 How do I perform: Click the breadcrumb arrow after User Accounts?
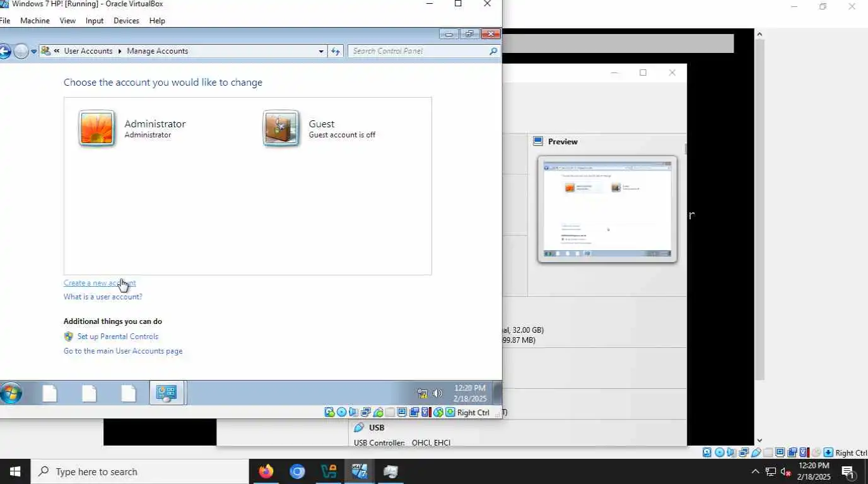point(120,51)
